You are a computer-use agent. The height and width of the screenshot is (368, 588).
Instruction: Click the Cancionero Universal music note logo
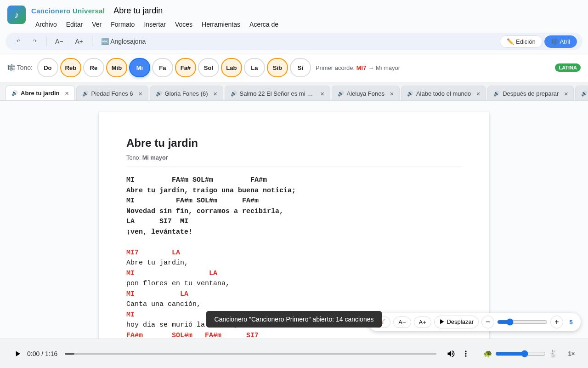[x=17, y=15]
